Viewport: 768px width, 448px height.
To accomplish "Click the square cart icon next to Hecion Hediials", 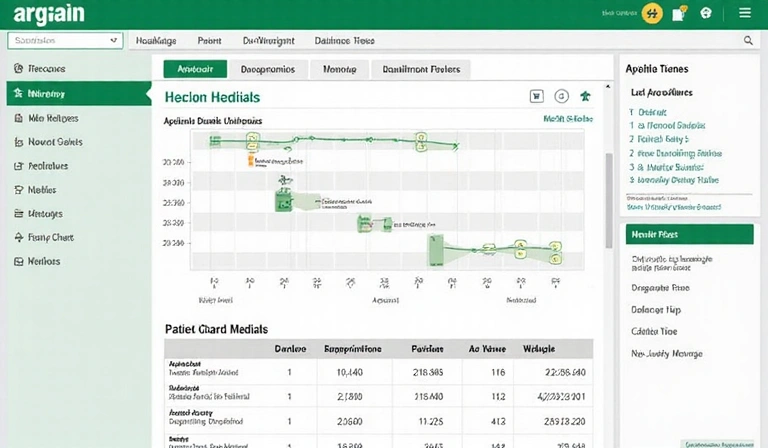I will pos(536,96).
